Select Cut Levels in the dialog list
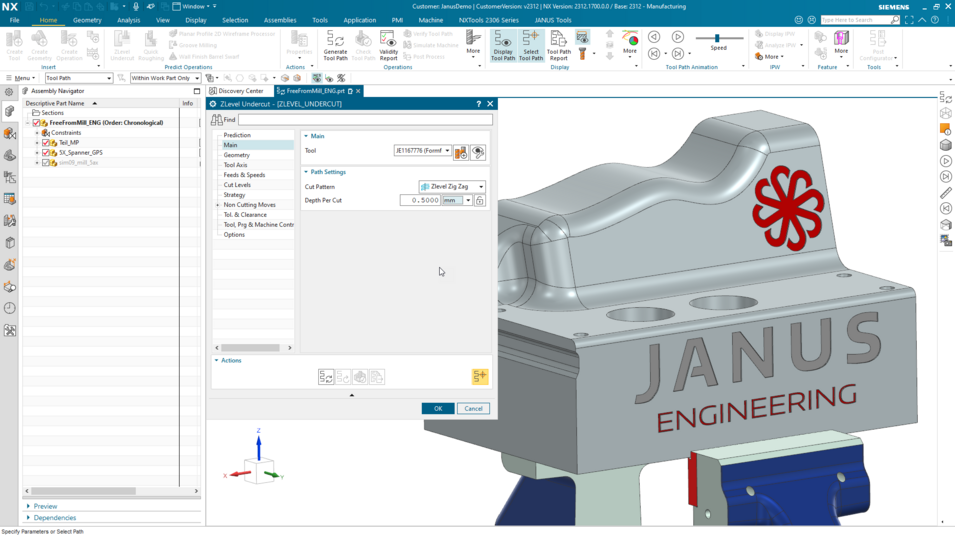The image size is (955, 537). (x=237, y=185)
